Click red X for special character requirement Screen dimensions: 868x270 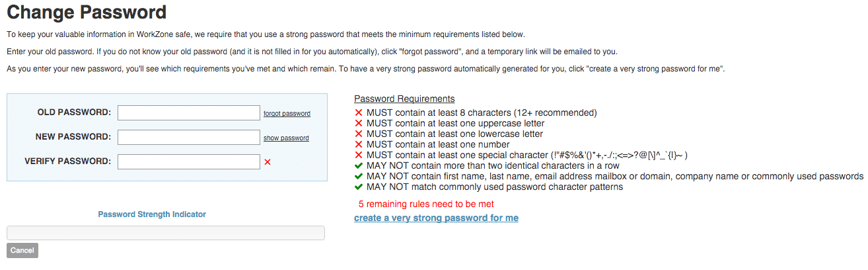pyautogui.click(x=359, y=156)
